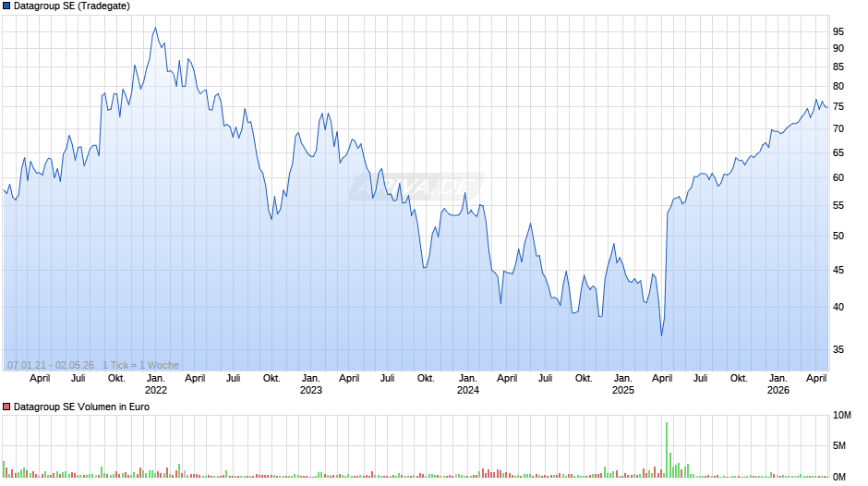The width and height of the screenshot is (868, 486).
Task: Click the price axis value 75
Action: (x=838, y=107)
